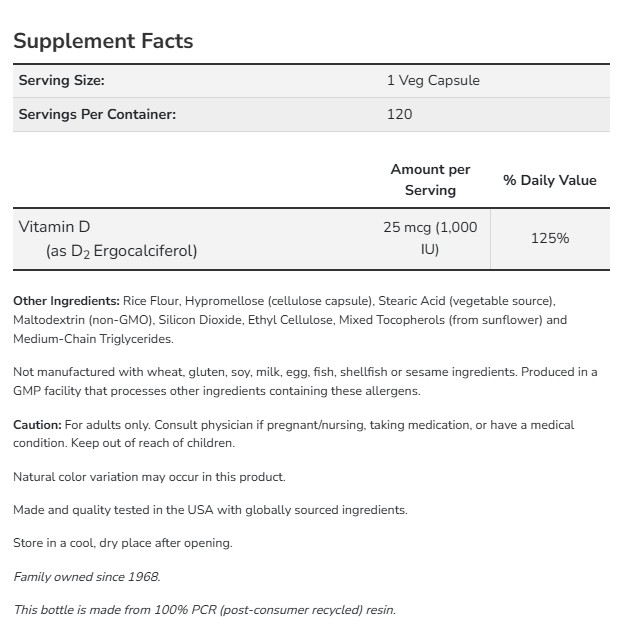This screenshot has height=631, width=621.
Task: Select the Vitamin D row name
Action: (x=54, y=227)
